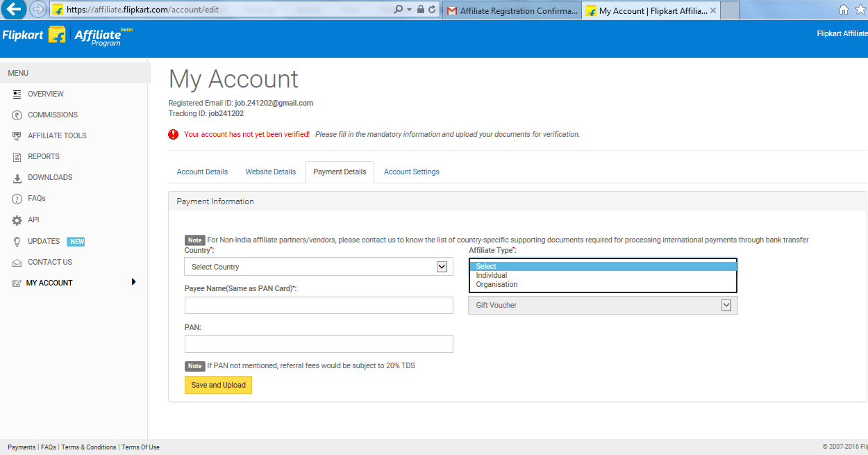Switch to Account Details tab

(x=202, y=172)
